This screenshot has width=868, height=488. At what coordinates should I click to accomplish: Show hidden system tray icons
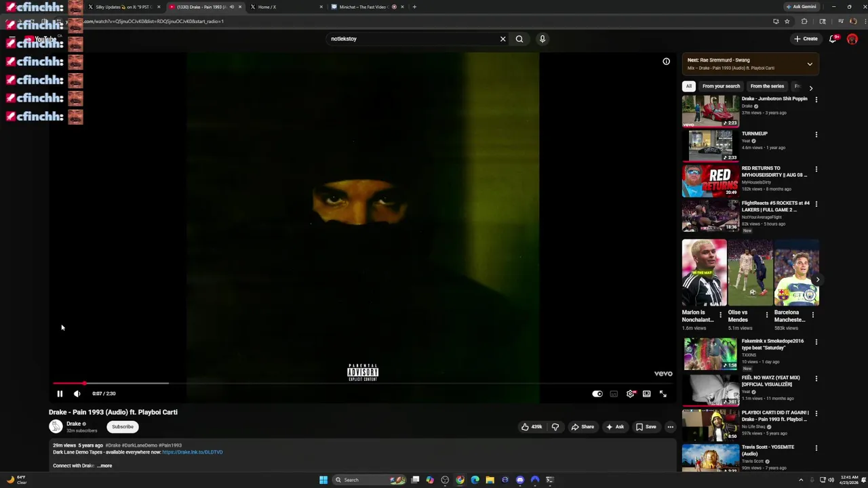coord(801,480)
